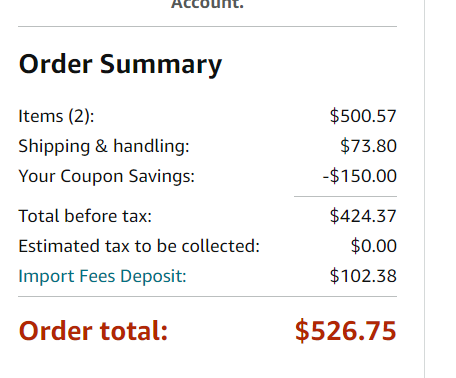
Task: Select the Total before tax label
Action: point(85,216)
